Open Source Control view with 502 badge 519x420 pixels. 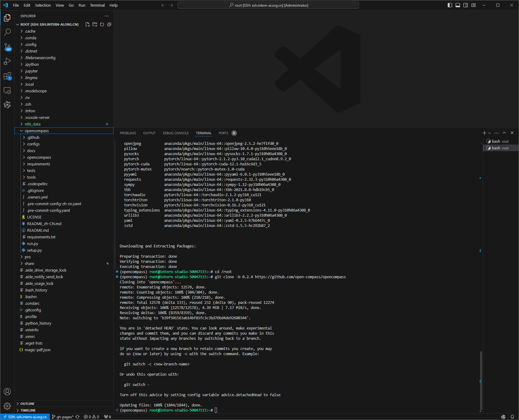(7, 47)
